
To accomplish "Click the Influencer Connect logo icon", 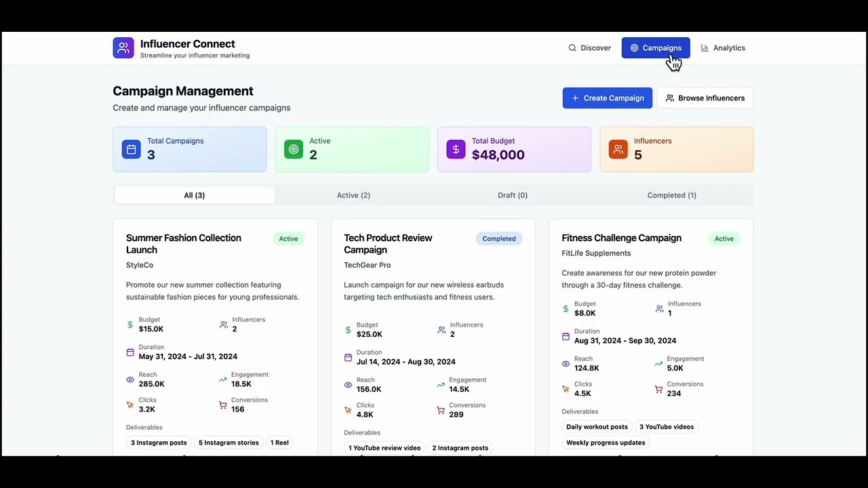I will point(123,48).
